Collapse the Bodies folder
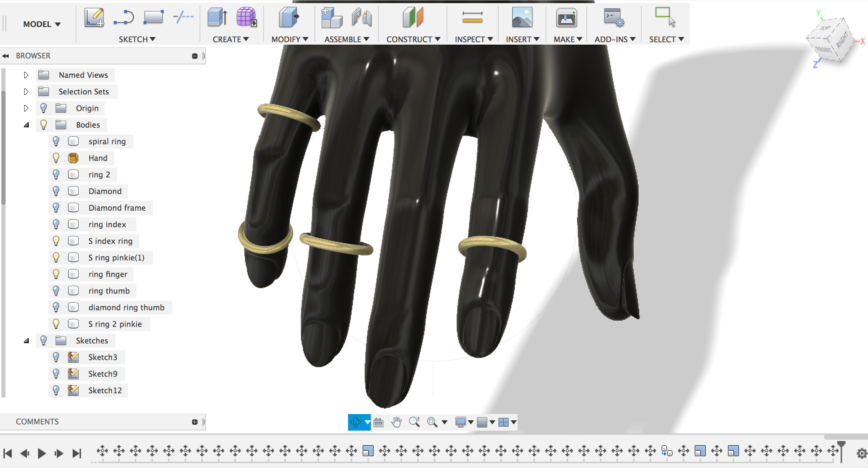Image resolution: width=868 pixels, height=468 pixels. [x=26, y=125]
